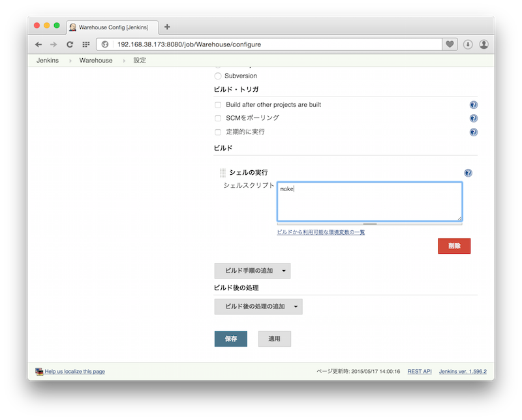
Task: Open the ビルド後の処理の追加 dropdown
Action: click(258, 307)
